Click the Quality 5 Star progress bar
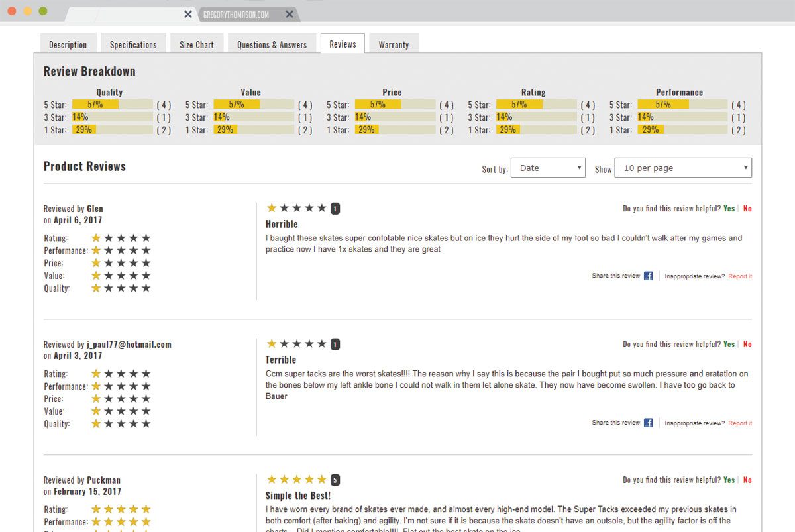Viewport: 795px width, 532px height. click(x=112, y=105)
